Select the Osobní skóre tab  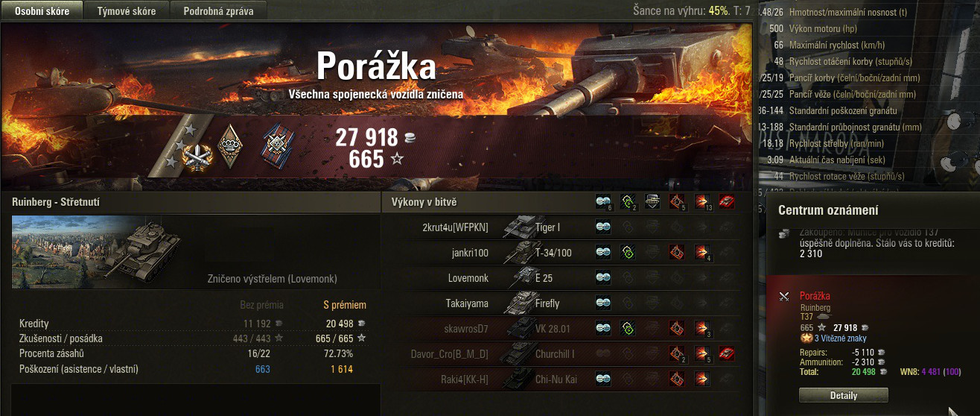[42, 11]
